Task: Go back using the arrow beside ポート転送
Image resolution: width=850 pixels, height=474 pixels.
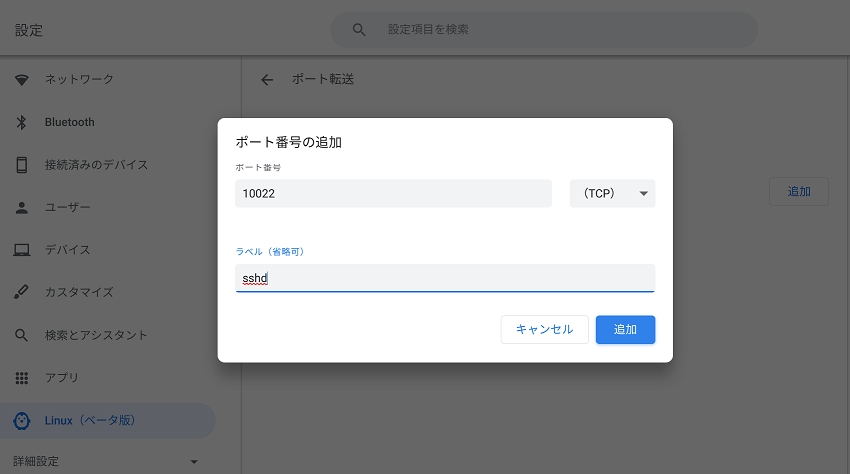Action: coord(267,80)
